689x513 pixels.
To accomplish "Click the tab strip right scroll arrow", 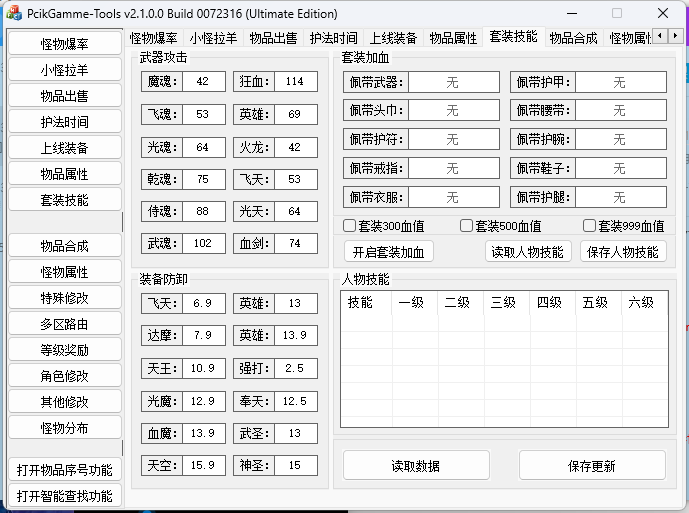I will click(x=675, y=36).
